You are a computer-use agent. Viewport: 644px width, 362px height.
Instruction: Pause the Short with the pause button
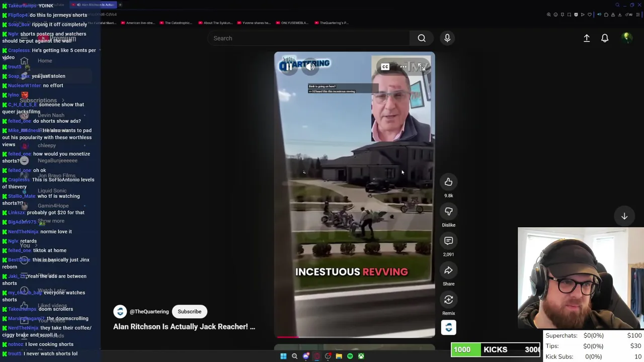point(289,67)
